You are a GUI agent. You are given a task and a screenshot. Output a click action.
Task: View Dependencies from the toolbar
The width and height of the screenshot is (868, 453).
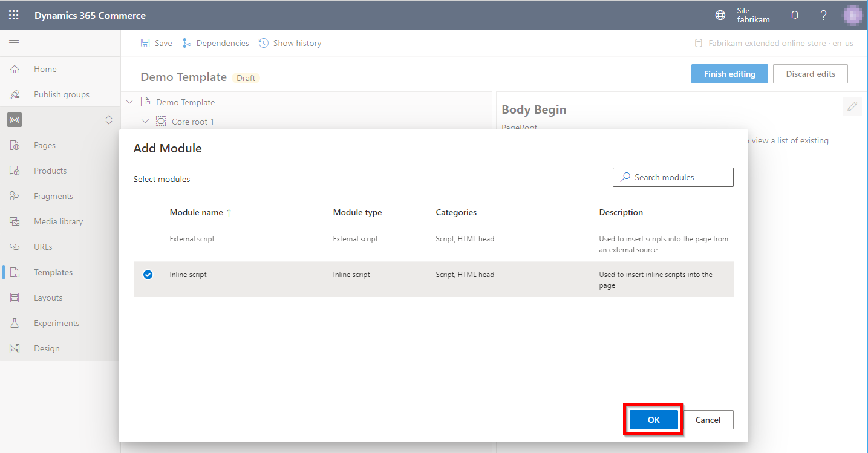(x=215, y=42)
